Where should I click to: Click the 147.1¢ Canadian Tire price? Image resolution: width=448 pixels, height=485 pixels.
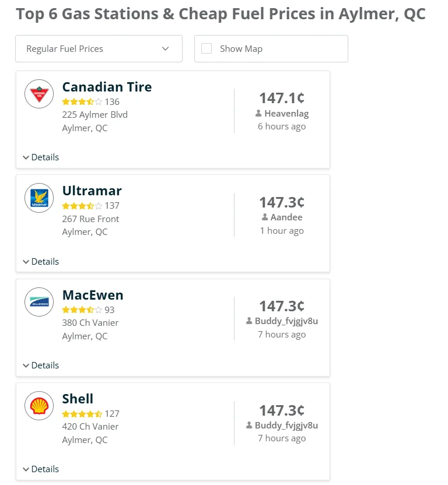coord(282,98)
